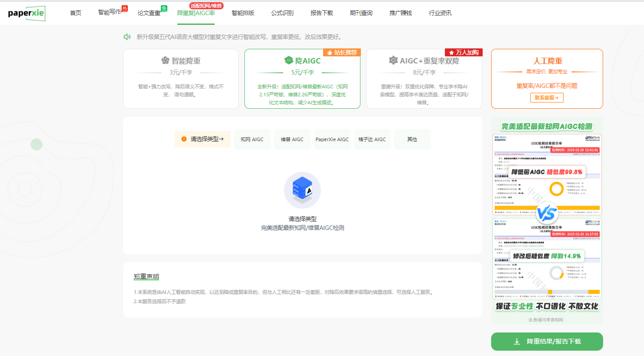This screenshot has height=356, width=644.
Task: Click the AIGC+重复率双降 gear icon
Action: 393,61
